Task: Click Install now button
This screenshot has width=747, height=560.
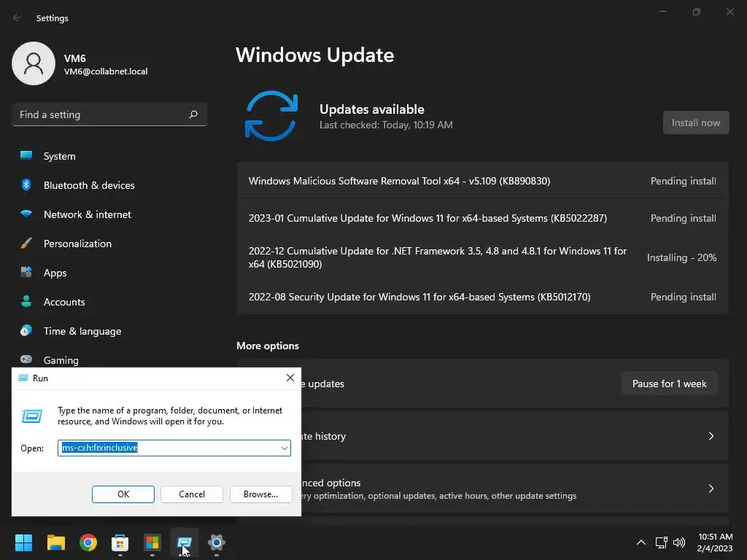Action: tap(695, 122)
